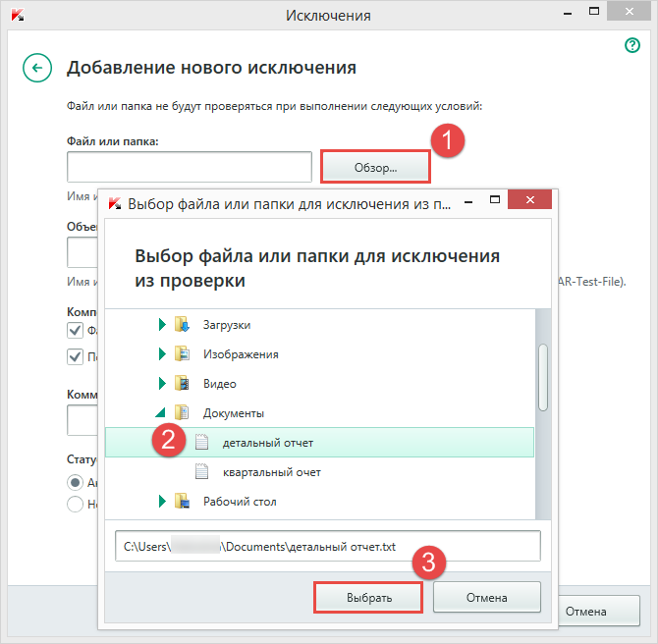Click the квартальный очет file icon
The width and height of the screenshot is (658, 644).
202,472
